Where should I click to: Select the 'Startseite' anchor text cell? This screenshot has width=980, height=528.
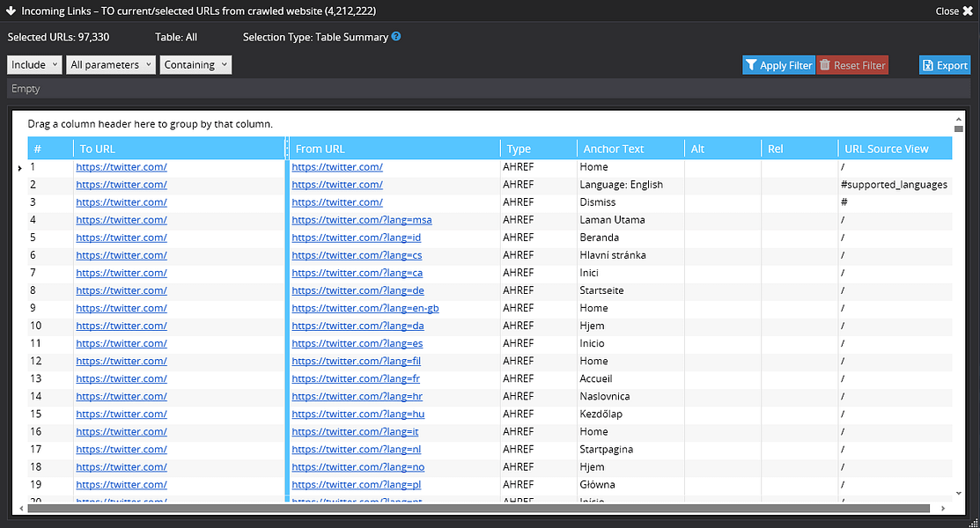coord(630,290)
